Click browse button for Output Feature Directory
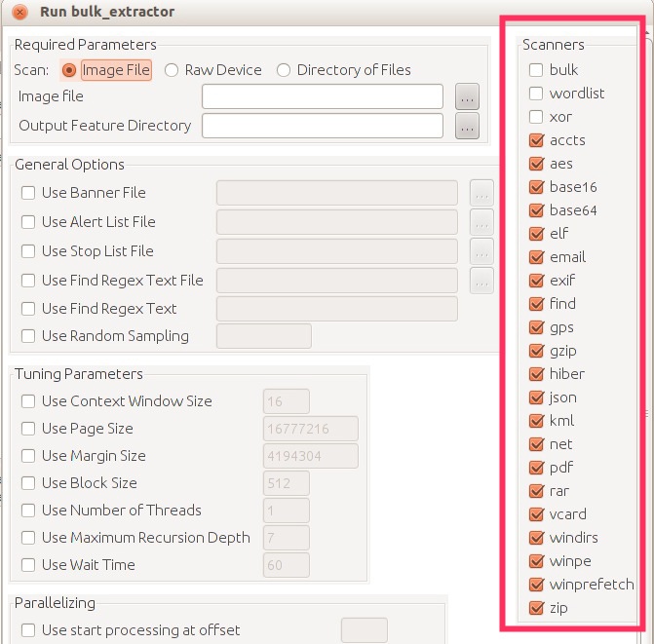This screenshot has width=654, height=644. (468, 126)
